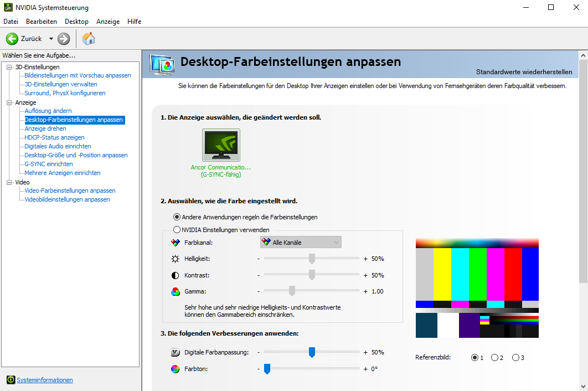This screenshot has width=588, height=391.
Task: Click the Video category label
Action: [22, 182]
